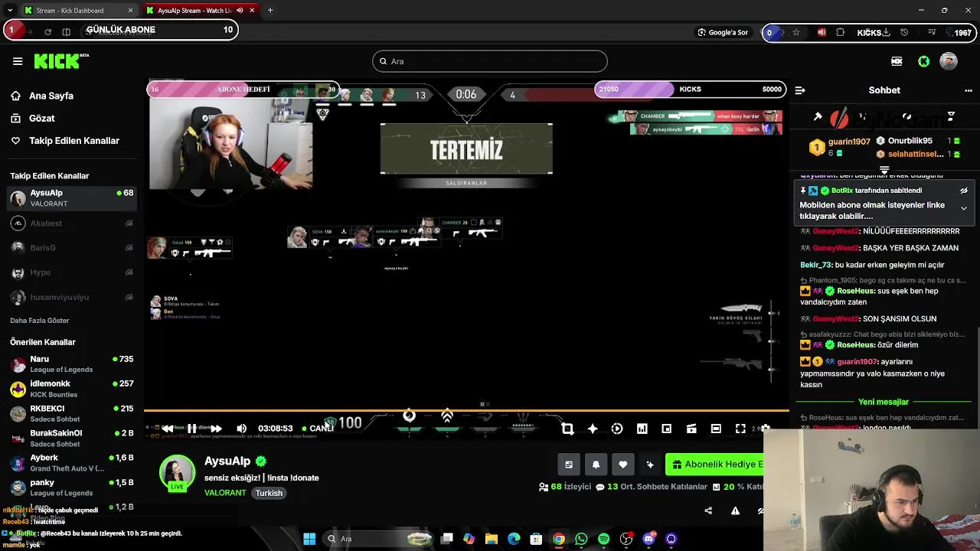980x551 pixels.
Task: Click the Ara search field
Action: [490, 61]
